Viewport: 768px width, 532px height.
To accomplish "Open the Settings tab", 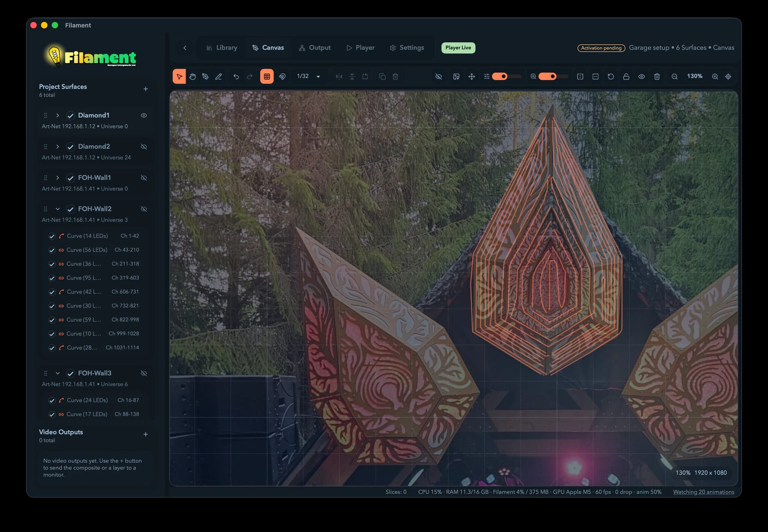I will pos(407,48).
